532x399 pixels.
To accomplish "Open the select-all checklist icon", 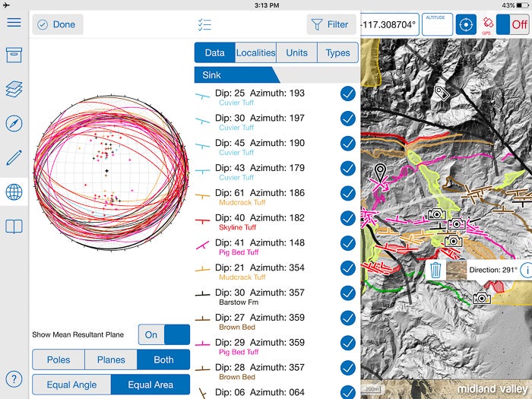I will [204, 24].
